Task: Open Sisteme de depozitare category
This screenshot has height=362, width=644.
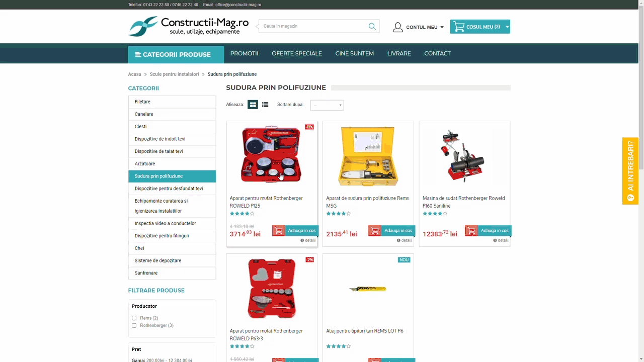Action: tap(172, 260)
